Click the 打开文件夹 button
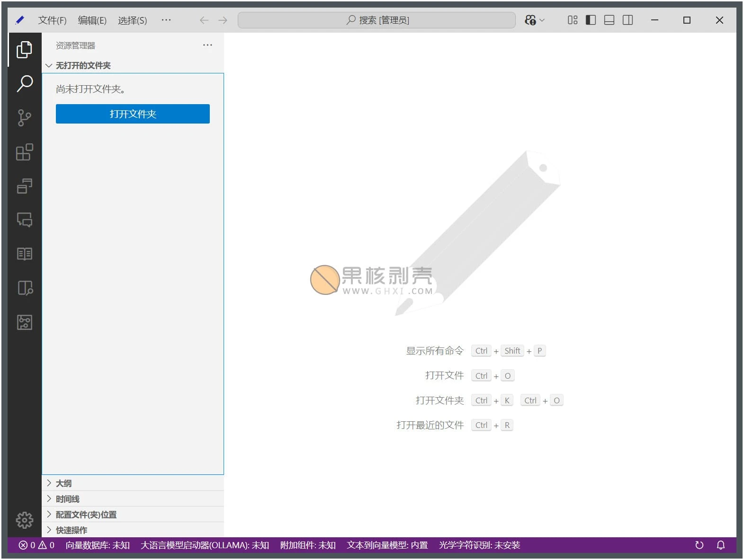This screenshot has height=560, width=744. [x=133, y=114]
